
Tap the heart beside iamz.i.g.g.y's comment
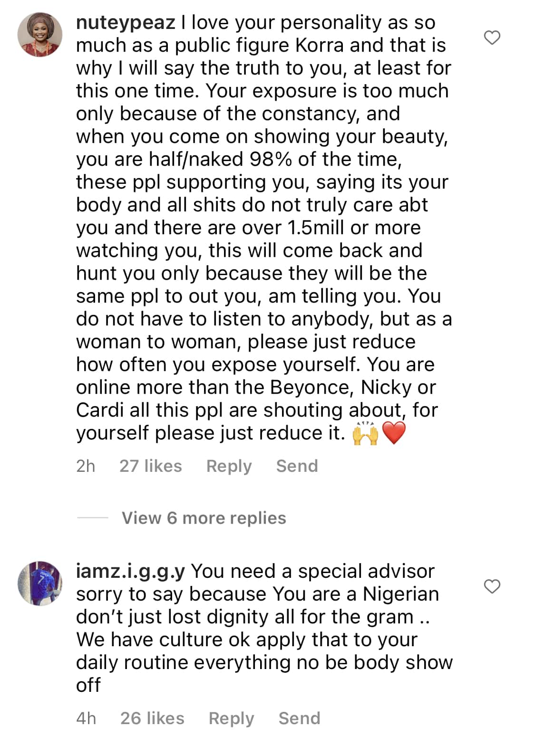click(492, 586)
